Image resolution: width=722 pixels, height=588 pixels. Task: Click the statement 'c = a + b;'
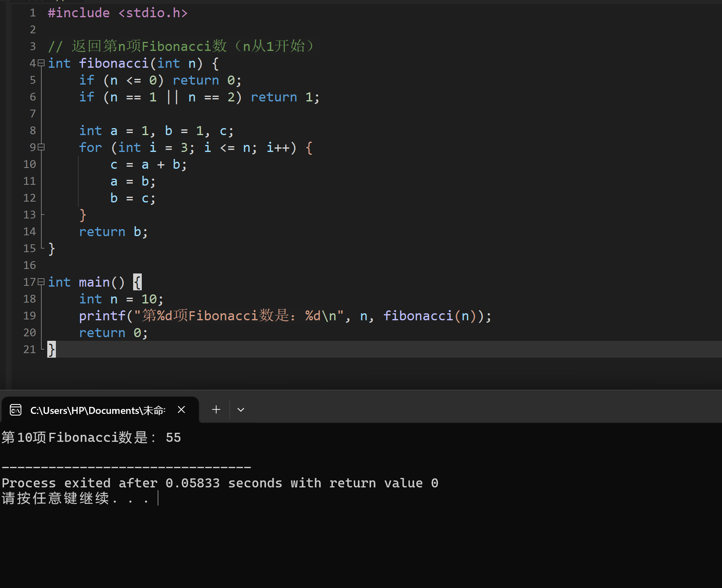pyautogui.click(x=148, y=164)
